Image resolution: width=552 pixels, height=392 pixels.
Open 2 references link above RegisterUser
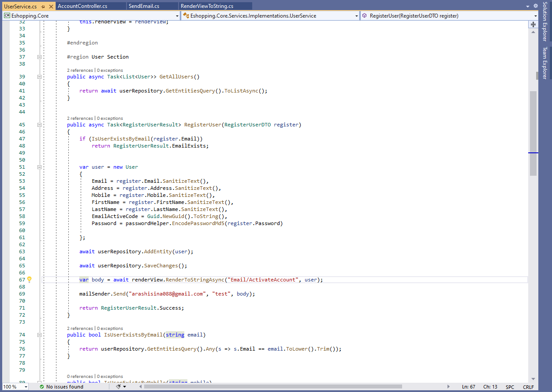80,118
